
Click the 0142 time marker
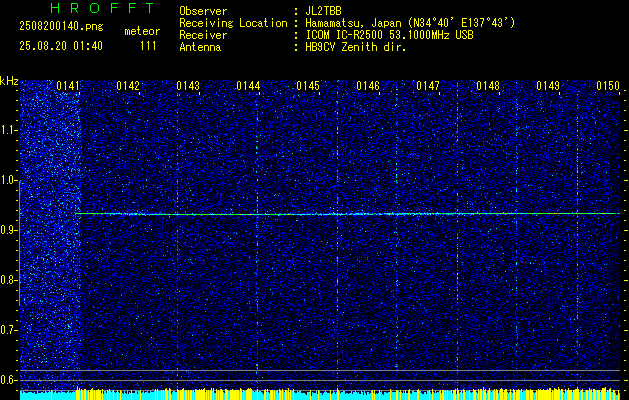tap(128, 86)
